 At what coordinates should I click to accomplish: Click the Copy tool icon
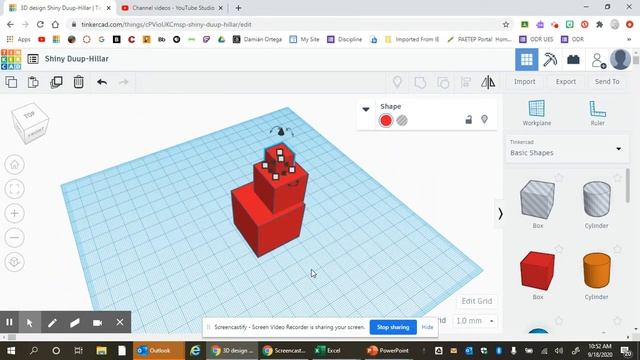click(11, 82)
